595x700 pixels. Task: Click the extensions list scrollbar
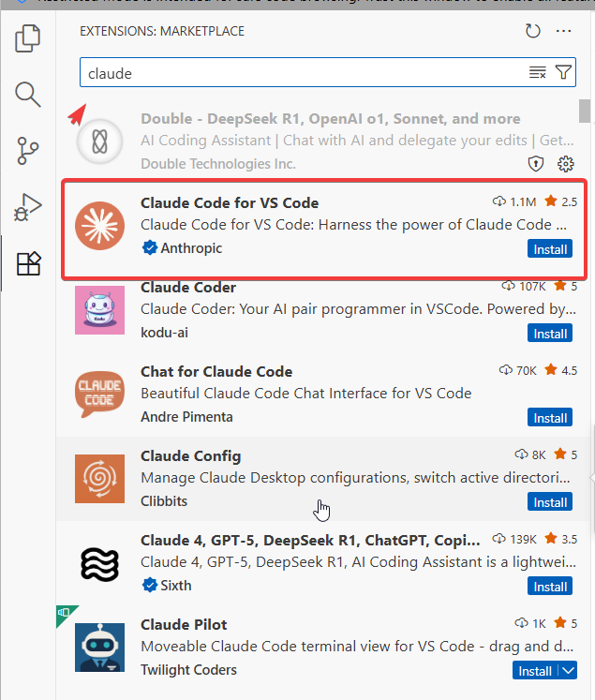[585, 112]
